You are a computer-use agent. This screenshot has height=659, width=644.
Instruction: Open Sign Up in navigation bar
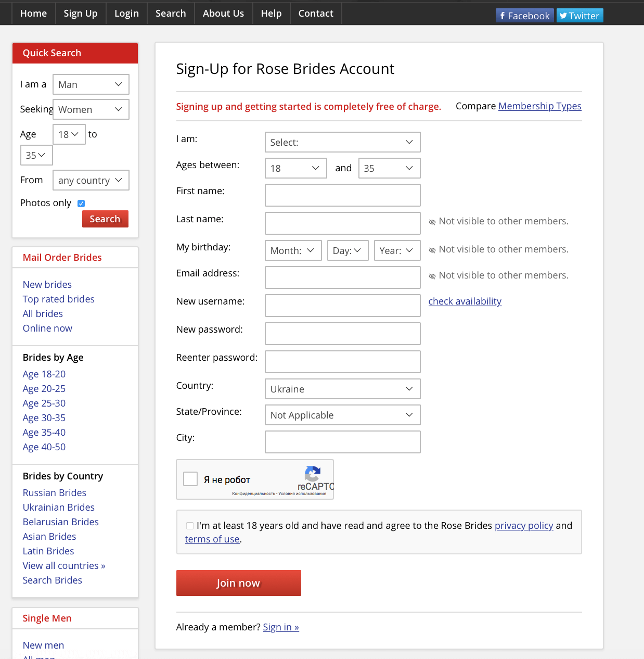click(81, 14)
